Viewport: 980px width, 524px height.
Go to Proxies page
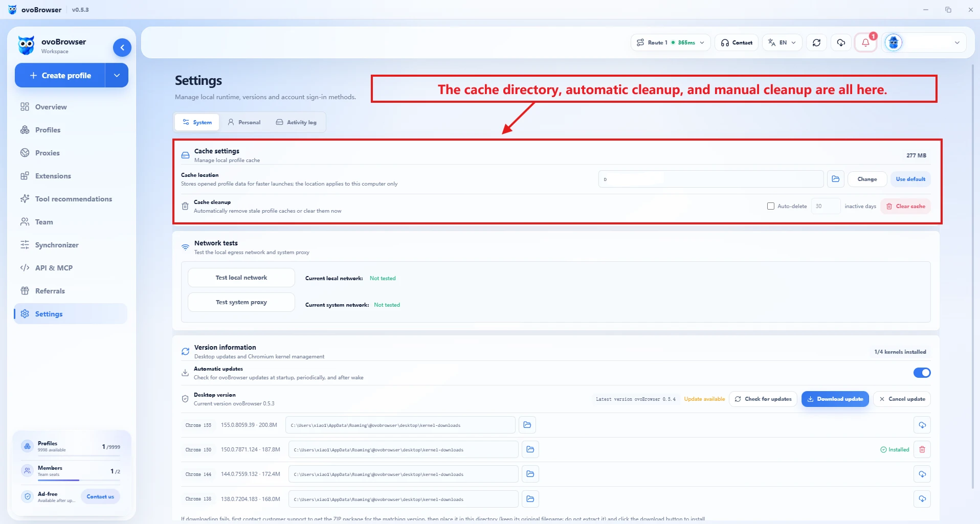click(x=71, y=153)
